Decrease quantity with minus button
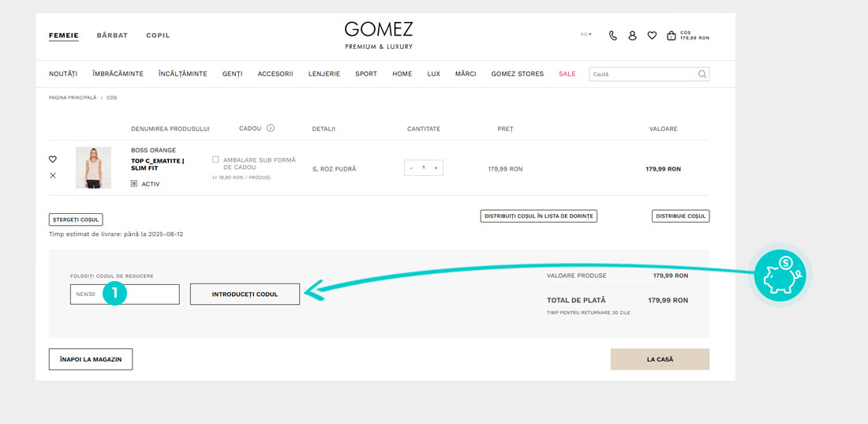This screenshot has height=424, width=868. point(411,167)
